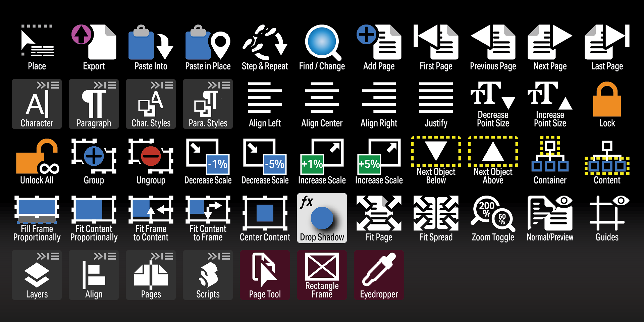
Task: Open the Paragraph panel button
Action: (x=94, y=104)
